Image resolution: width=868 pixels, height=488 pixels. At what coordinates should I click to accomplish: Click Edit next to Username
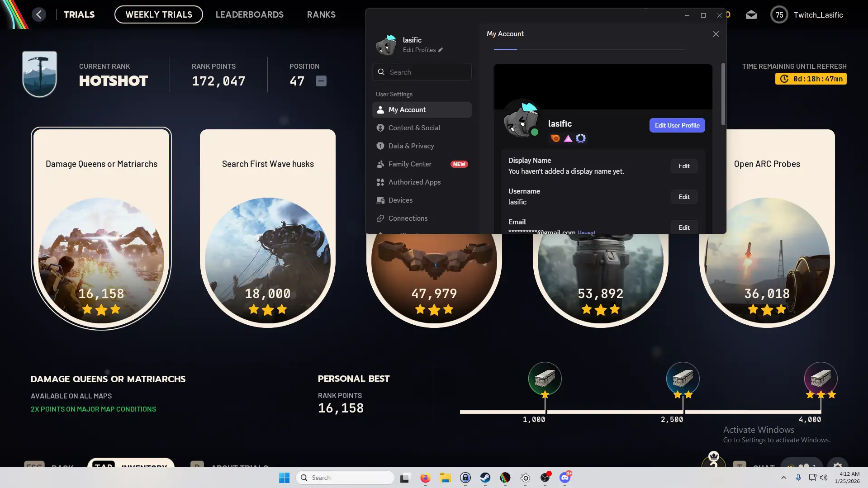pos(683,197)
